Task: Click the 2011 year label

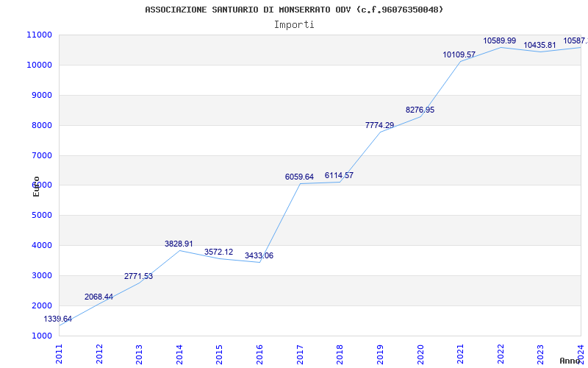Action: point(60,354)
